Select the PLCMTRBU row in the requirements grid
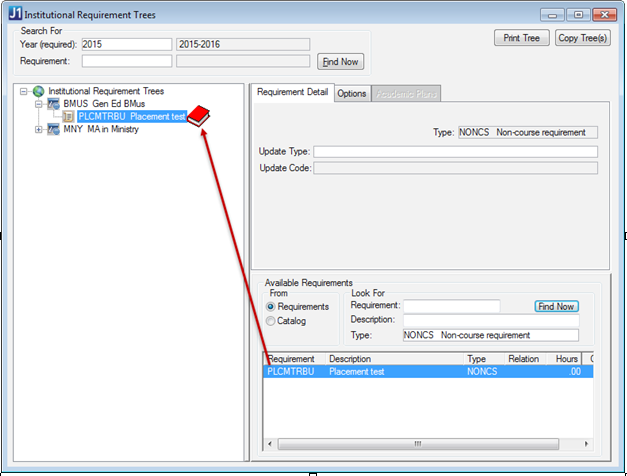 [x=428, y=372]
